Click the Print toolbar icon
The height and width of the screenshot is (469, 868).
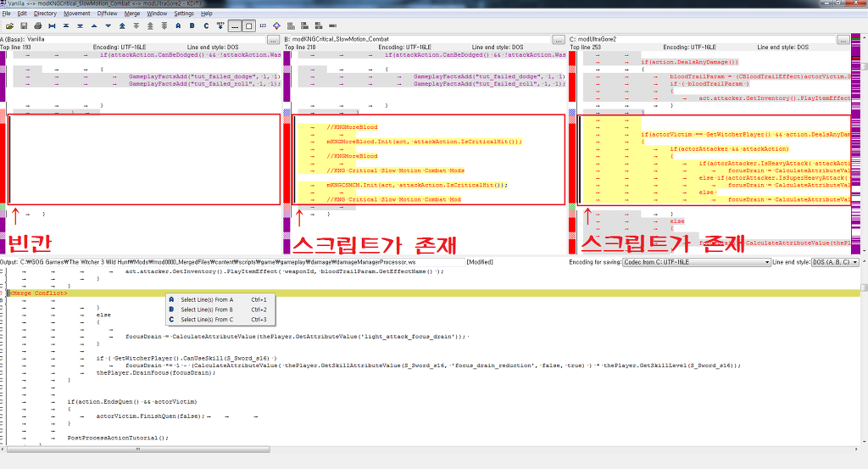[36, 25]
